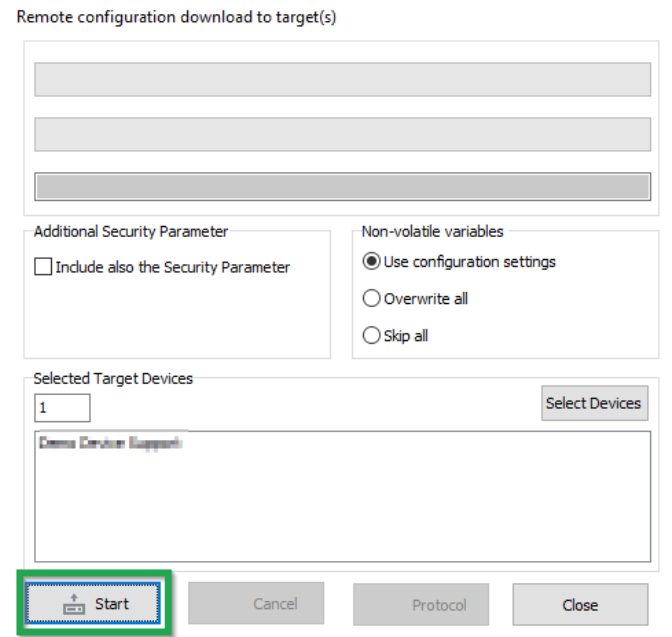Viewport: 672px width, 637px height.
Task: Click the topmost progress bar
Action: 343,79
